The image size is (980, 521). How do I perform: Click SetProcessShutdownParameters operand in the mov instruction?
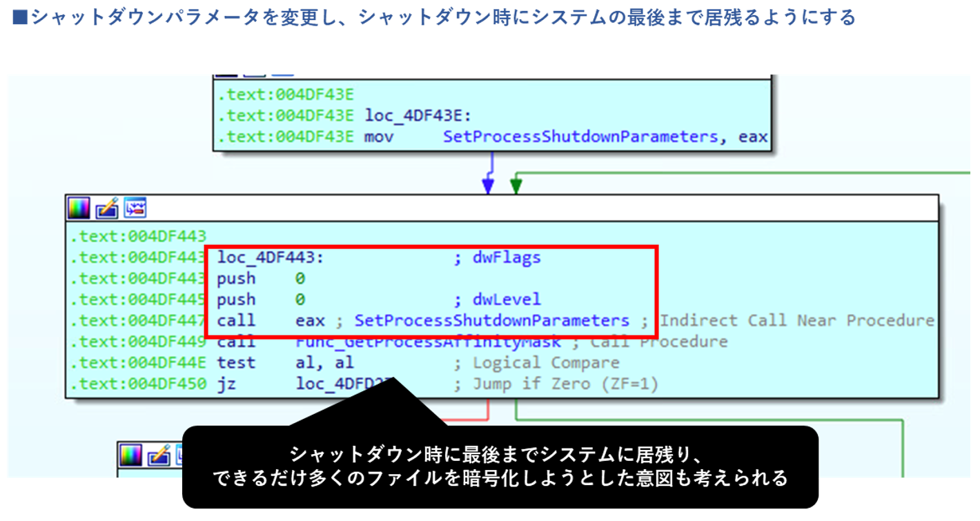pos(580,137)
